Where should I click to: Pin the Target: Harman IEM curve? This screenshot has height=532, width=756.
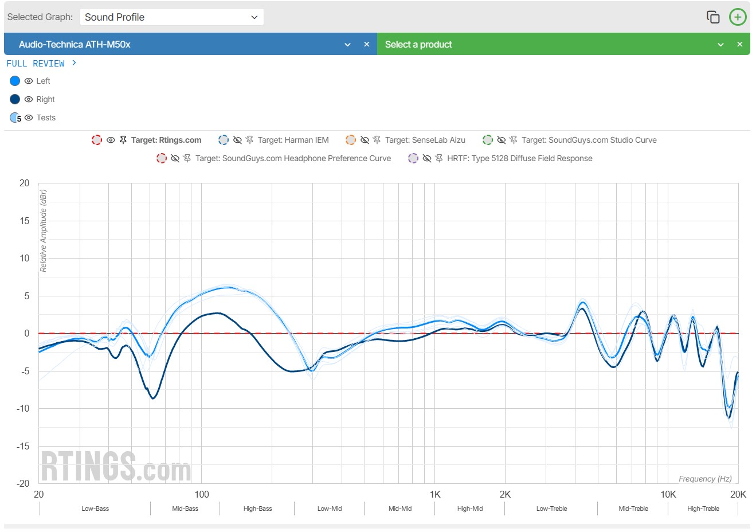click(249, 140)
